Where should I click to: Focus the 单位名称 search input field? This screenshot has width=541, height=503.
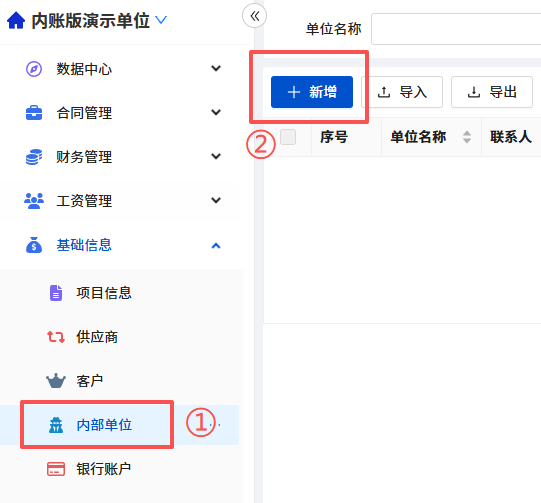pyautogui.click(x=456, y=29)
